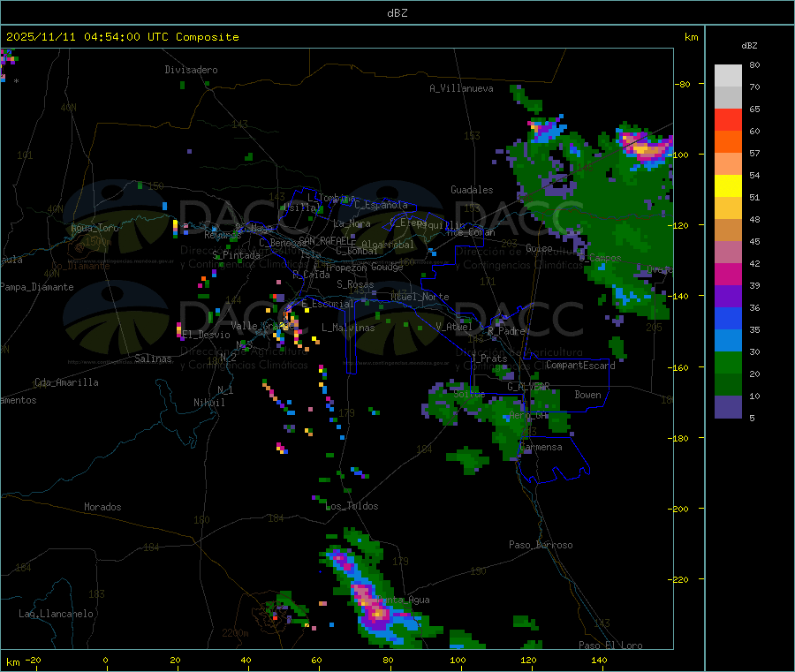The width and height of the screenshot is (795, 672).
Task: Click the -100 km vertical axis tick
Action: (x=681, y=155)
